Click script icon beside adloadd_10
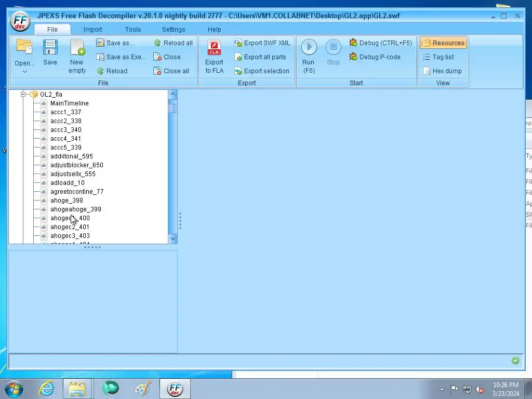Screen dimensions: 532x399 (x=44, y=182)
